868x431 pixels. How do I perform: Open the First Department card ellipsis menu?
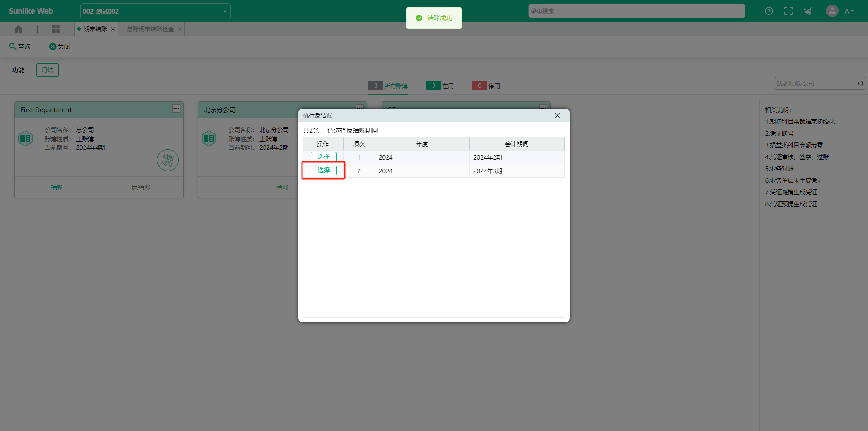tap(176, 109)
